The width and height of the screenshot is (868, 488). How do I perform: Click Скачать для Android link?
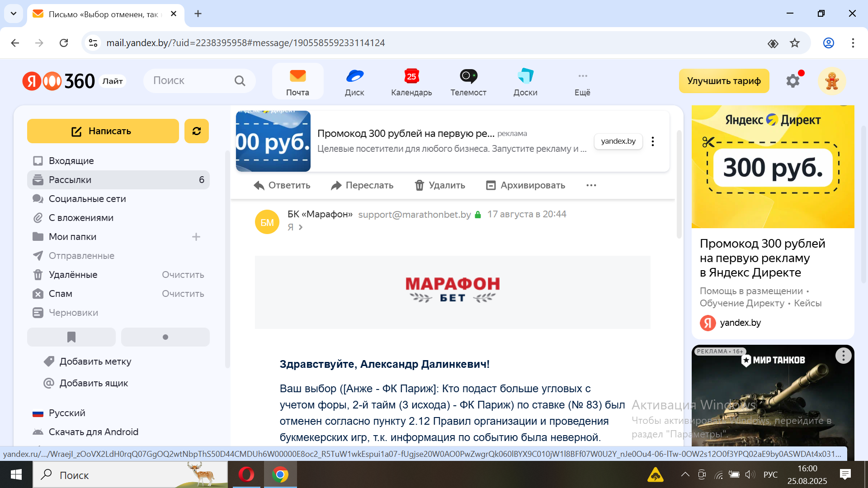click(x=85, y=432)
